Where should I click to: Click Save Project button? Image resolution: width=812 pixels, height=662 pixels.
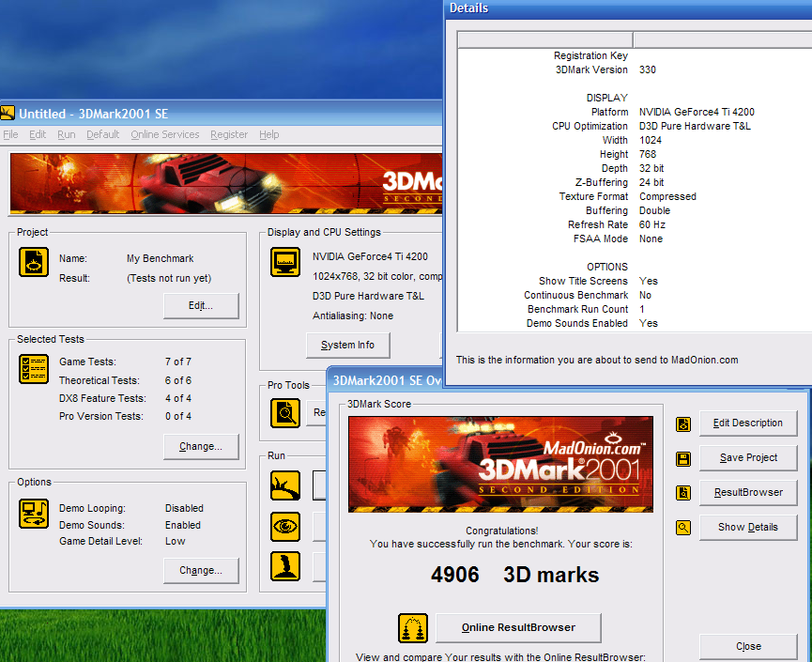pyautogui.click(x=748, y=458)
